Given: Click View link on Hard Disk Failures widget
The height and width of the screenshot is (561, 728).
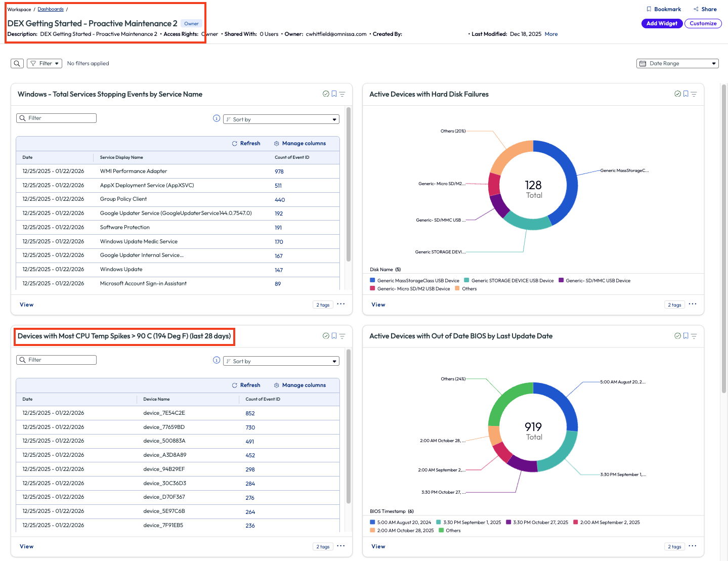Looking at the screenshot, I should click(x=378, y=305).
